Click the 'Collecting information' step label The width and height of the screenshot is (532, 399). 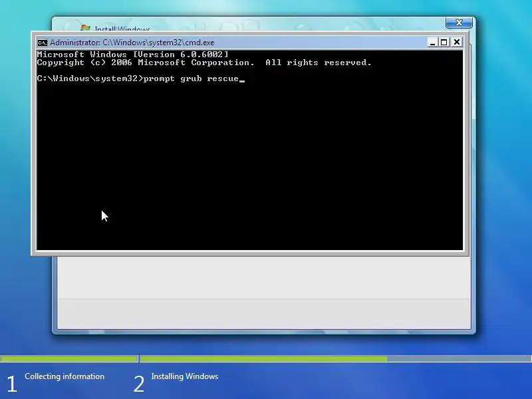(x=65, y=376)
